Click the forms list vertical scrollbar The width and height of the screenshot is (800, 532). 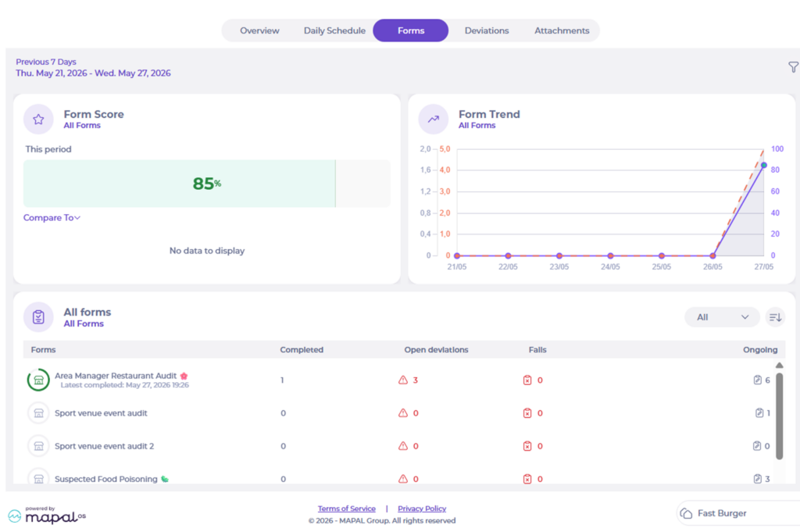779,416
